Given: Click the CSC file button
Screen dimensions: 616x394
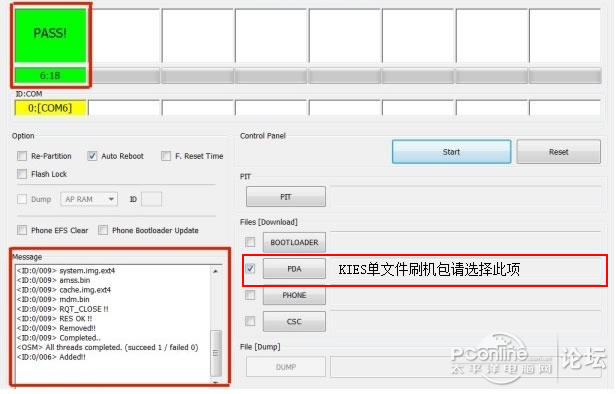Looking at the screenshot, I should tap(294, 321).
